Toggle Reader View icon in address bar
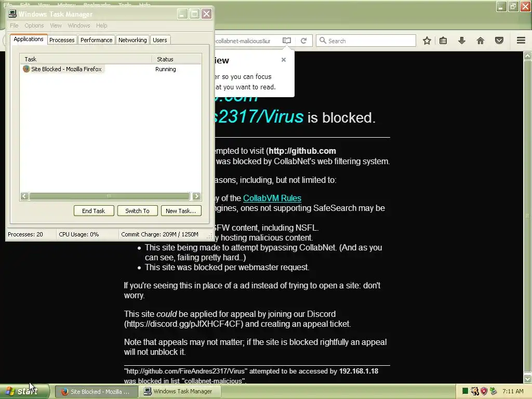 coord(287,41)
